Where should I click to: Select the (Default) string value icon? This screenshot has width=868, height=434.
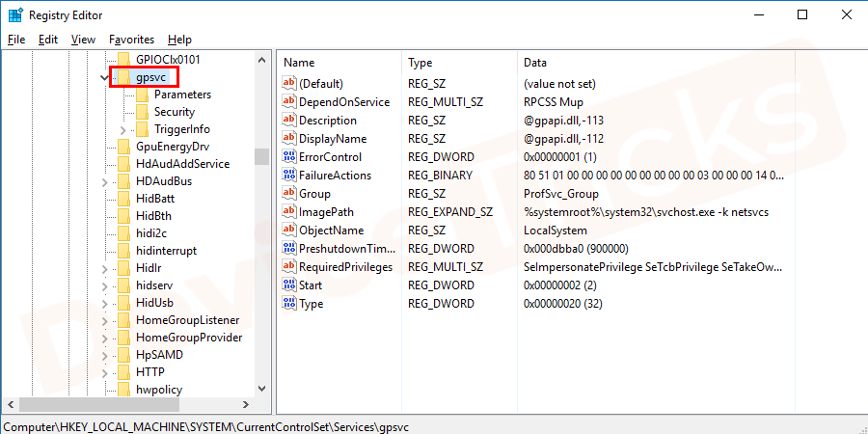[x=288, y=84]
